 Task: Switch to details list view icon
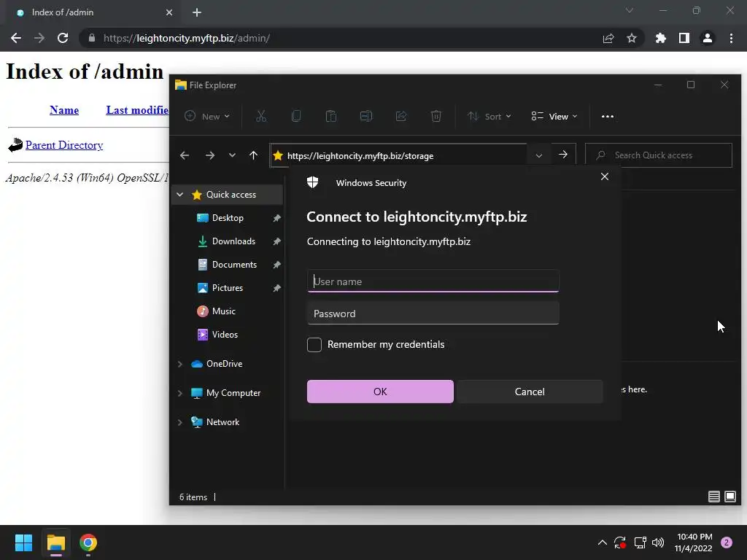(713, 497)
